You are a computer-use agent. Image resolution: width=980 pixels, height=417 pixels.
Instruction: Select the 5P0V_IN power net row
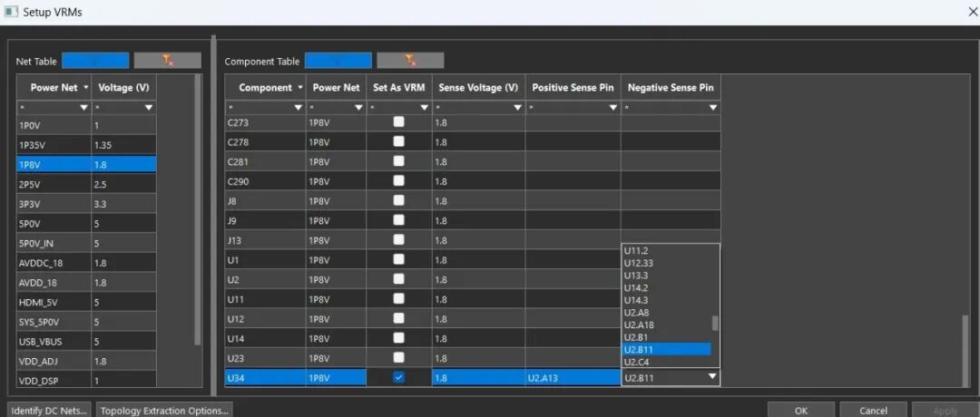tap(86, 243)
